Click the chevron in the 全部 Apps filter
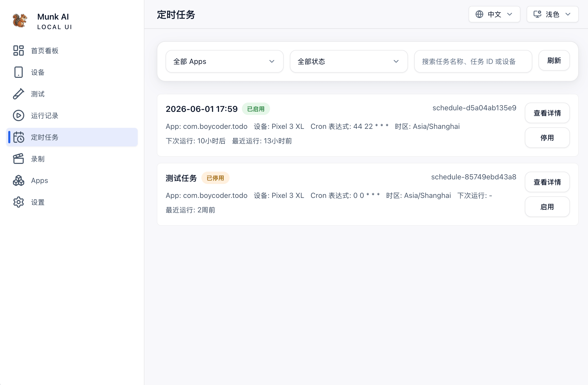Viewport: 588px width, 385px height. (272, 61)
